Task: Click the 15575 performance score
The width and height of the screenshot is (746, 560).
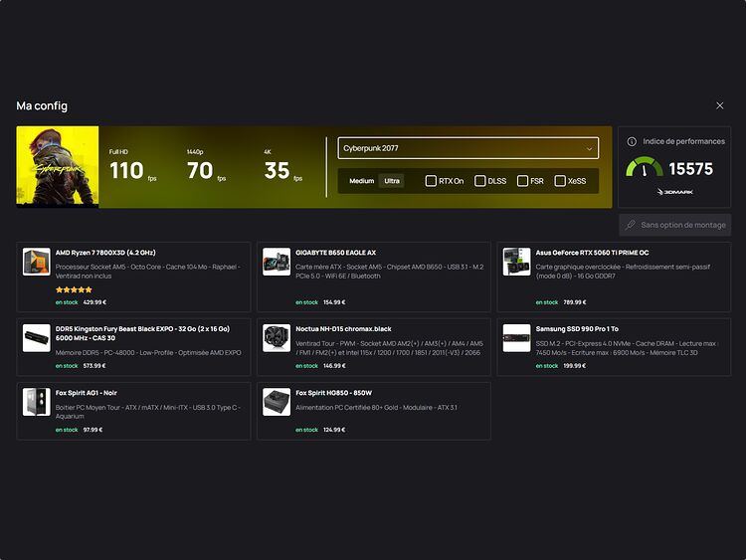Action: 691,169
